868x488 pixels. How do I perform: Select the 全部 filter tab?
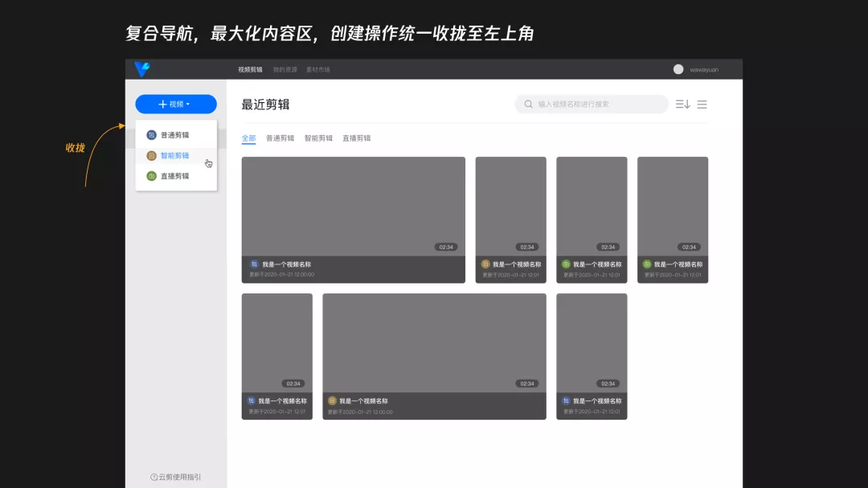248,138
